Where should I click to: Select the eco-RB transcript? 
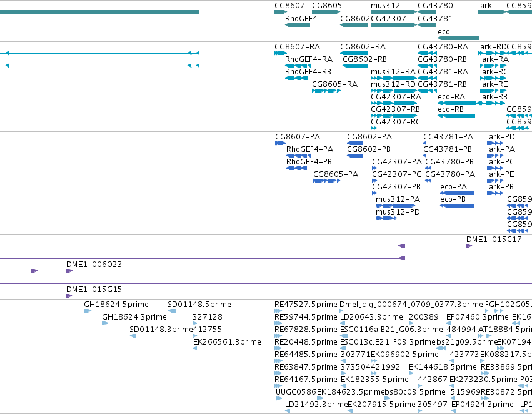tap(456, 116)
